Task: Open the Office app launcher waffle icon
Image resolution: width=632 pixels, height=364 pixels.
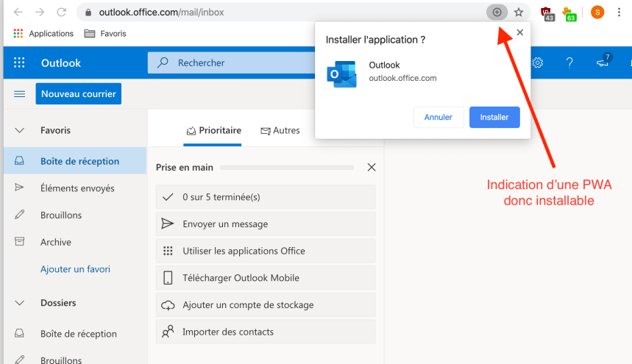Action: pos(19,63)
